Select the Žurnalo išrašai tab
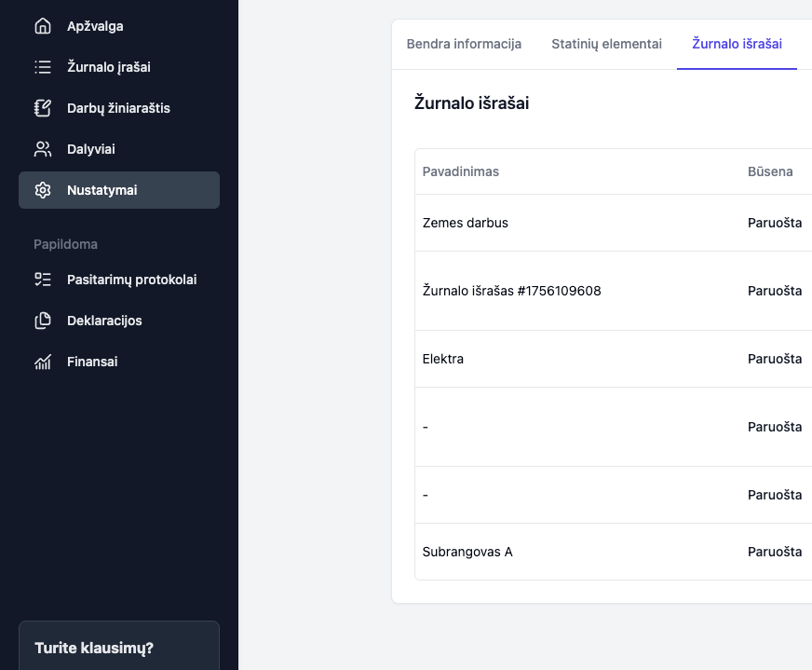Image resolution: width=812 pixels, height=670 pixels. [737, 44]
